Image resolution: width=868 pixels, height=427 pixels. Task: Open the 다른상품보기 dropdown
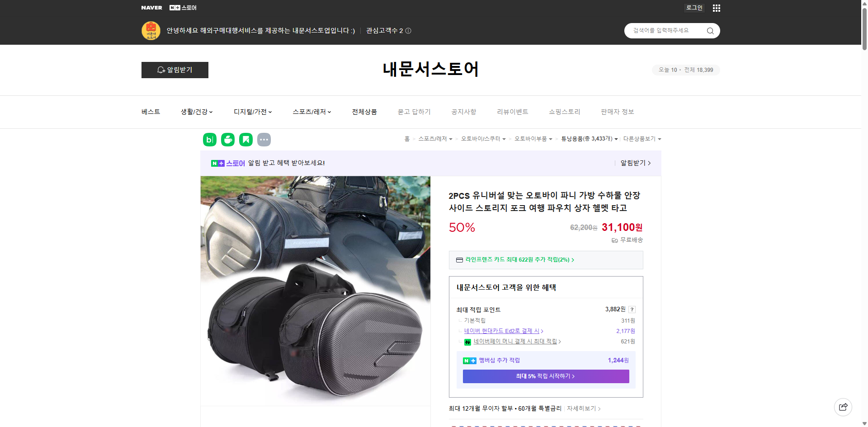tap(642, 139)
